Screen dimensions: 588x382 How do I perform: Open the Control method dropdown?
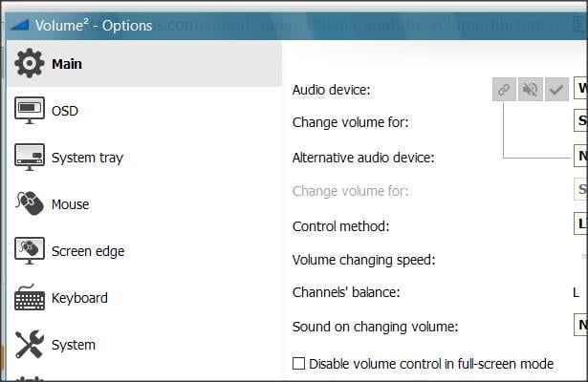(x=581, y=223)
